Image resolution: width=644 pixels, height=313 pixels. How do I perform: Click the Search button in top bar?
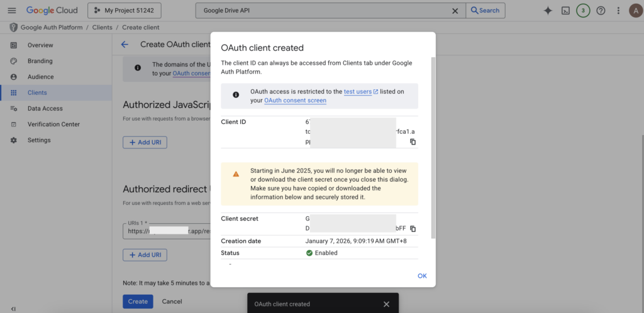click(x=484, y=11)
